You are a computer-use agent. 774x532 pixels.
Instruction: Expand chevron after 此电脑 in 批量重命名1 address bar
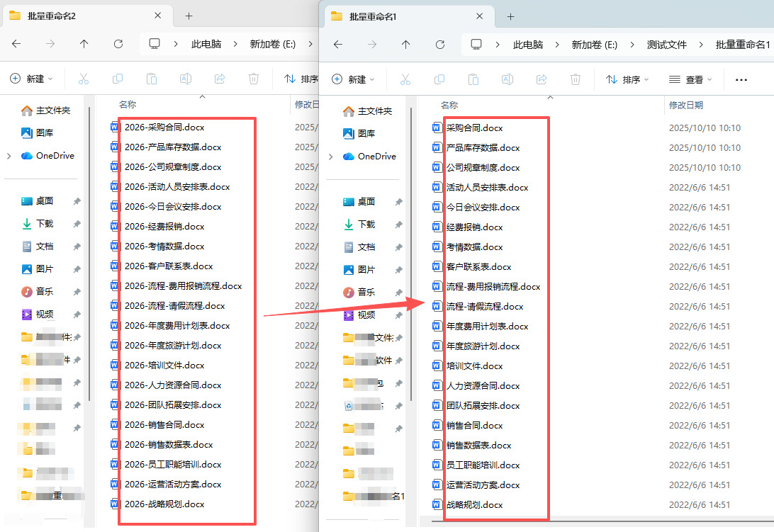point(557,45)
